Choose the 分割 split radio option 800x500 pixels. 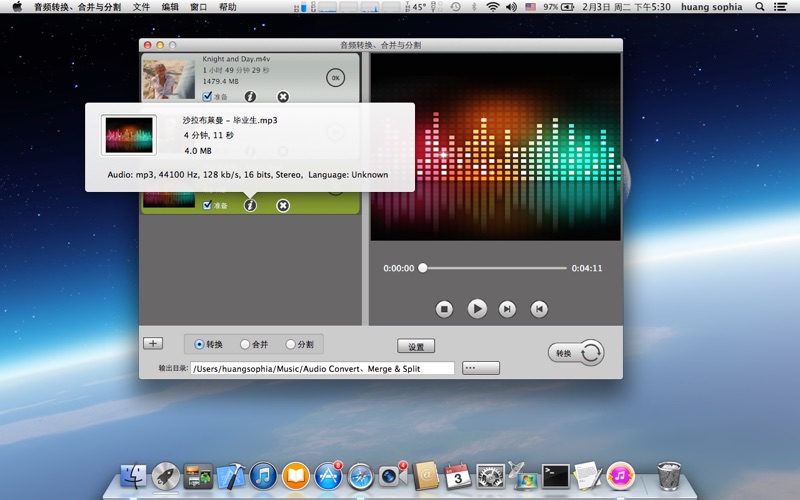290,344
